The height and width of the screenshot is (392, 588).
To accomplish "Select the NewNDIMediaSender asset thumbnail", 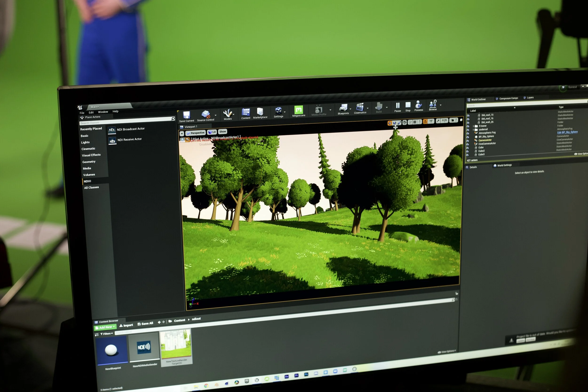I will tap(144, 347).
